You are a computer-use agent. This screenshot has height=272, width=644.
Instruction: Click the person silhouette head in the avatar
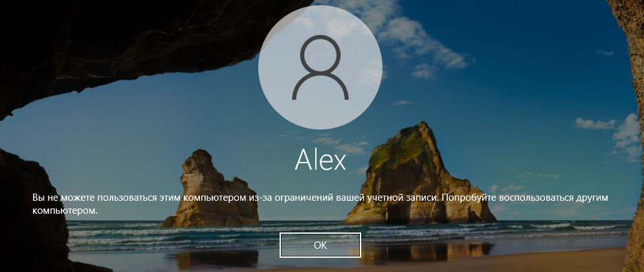(320, 54)
